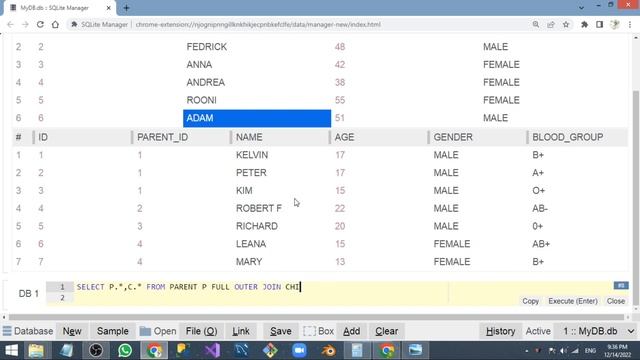Open Blender from the taskbar

point(328,350)
